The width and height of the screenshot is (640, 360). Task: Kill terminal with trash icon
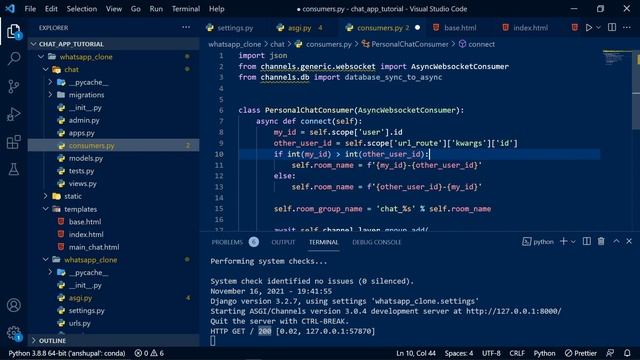pyautogui.click(x=601, y=241)
